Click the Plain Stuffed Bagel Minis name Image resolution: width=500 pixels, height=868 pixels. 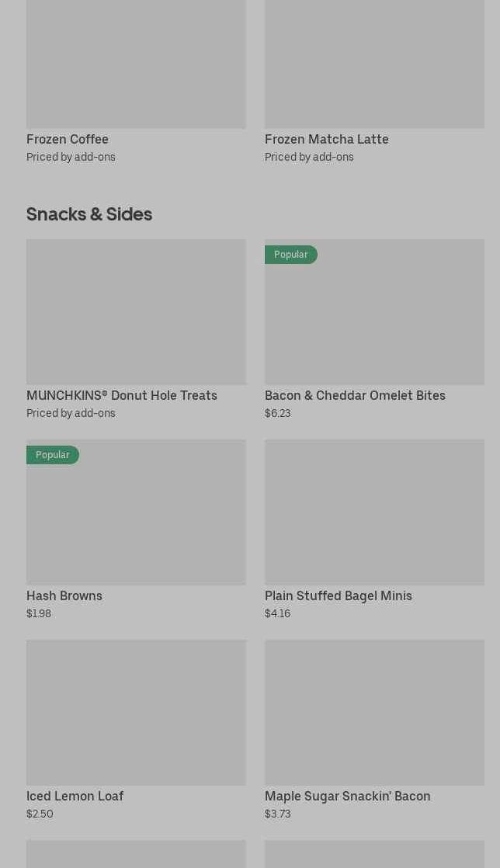[x=338, y=596]
